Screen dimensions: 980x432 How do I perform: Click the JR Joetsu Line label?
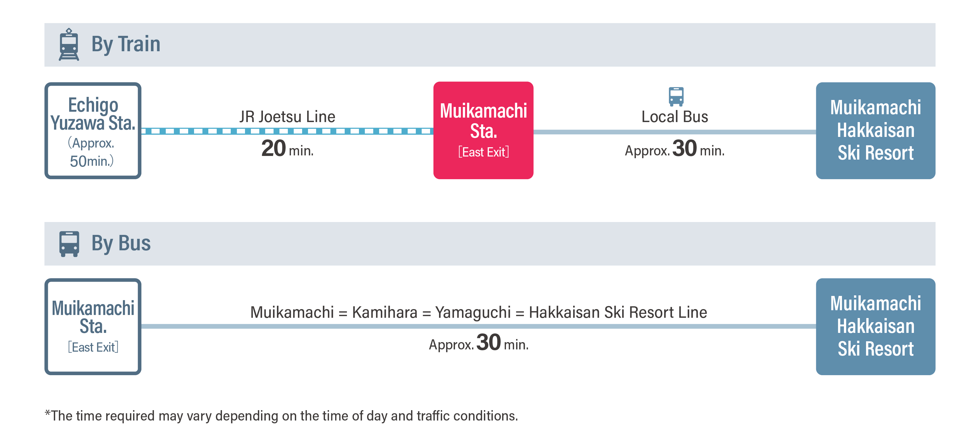tap(287, 117)
